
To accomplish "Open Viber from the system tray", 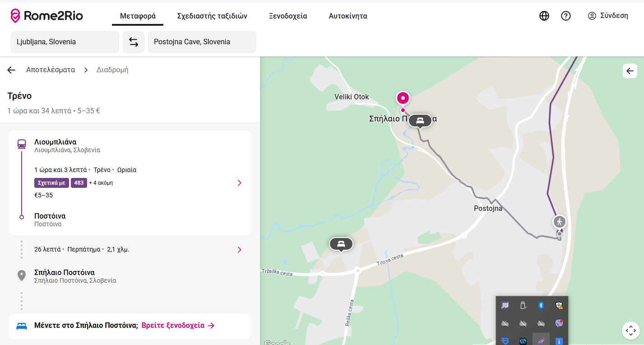I will click(559, 323).
